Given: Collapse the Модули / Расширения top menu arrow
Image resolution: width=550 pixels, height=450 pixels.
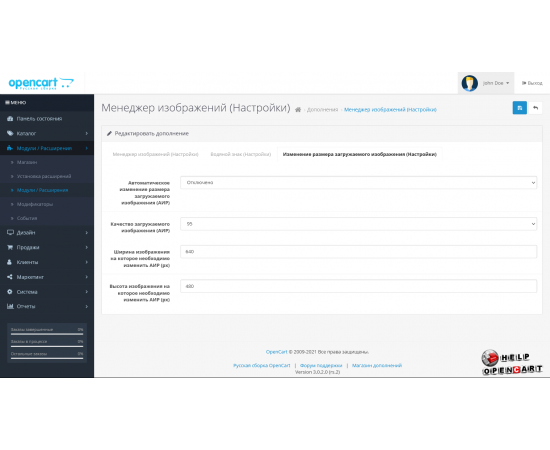Looking at the screenshot, I should click(x=86, y=148).
